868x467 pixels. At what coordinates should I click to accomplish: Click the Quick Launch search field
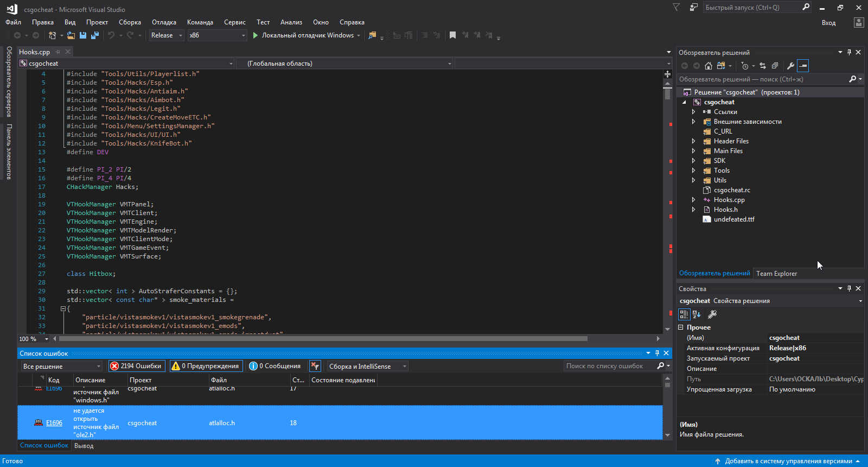(x=751, y=7)
